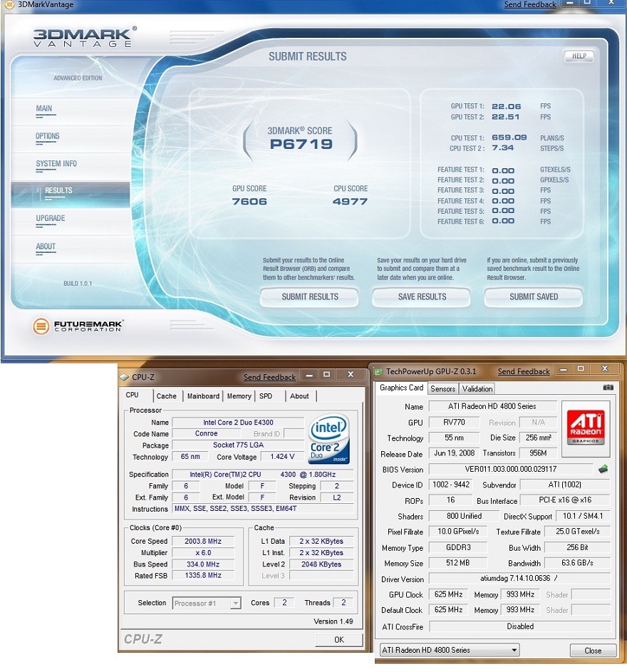Click the GPU TEST 1 value 22.06
This screenshot has width=627, height=672.
[506, 106]
